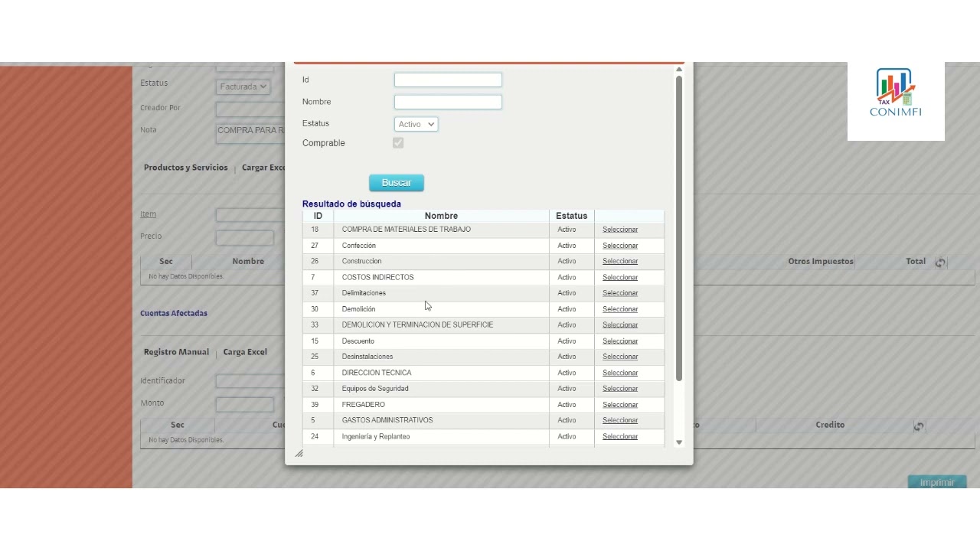Click the Buscar button

click(397, 183)
